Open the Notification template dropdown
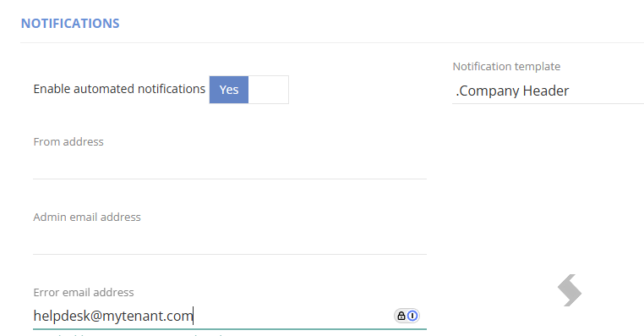 click(x=548, y=91)
